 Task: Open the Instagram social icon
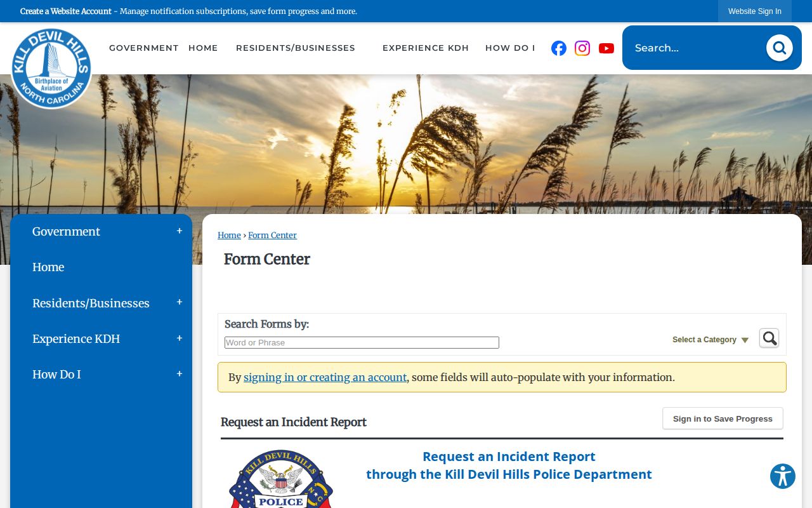tap(582, 48)
